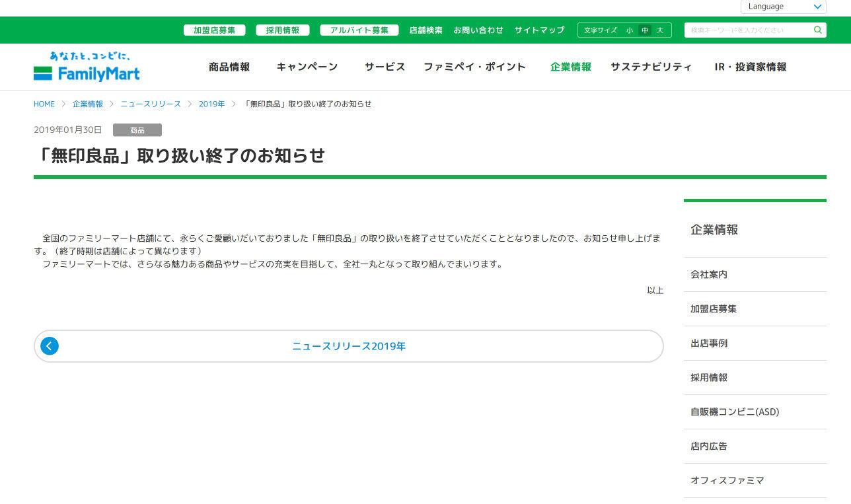Open the Language dropdown

(783, 6)
